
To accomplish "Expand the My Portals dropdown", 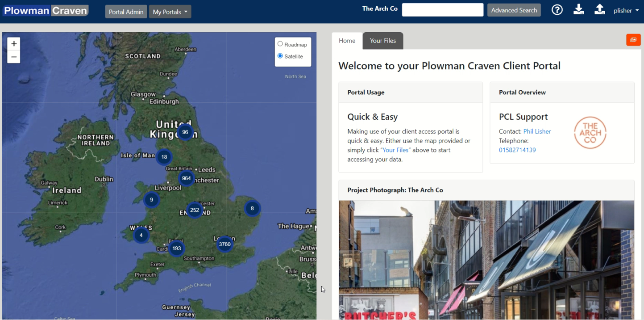I will point(170,12).
